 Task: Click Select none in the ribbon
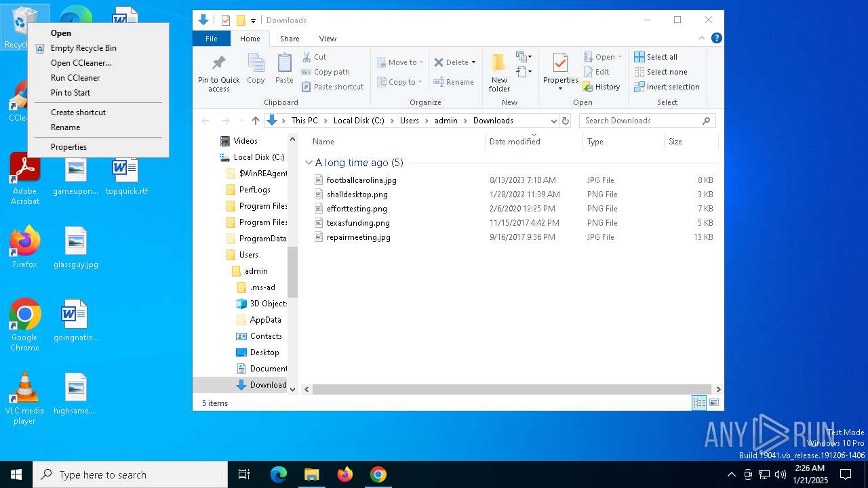[660, 72]
